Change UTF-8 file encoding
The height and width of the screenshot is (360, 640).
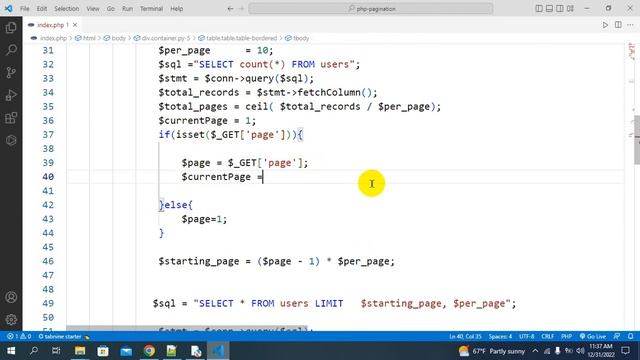[527, 336]
